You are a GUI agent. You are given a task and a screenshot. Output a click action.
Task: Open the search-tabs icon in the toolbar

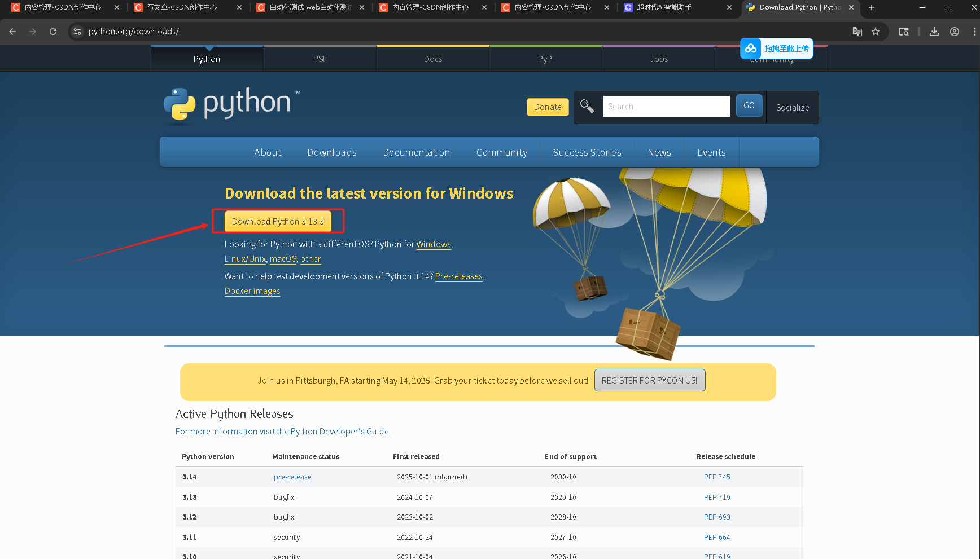(x=904, y=32)
